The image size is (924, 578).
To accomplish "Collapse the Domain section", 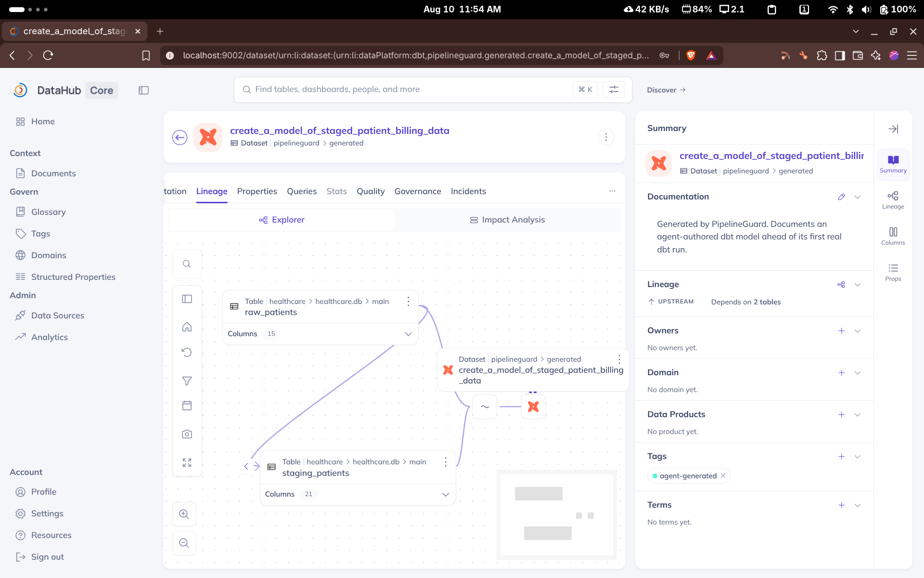I will tap(858, 373).
